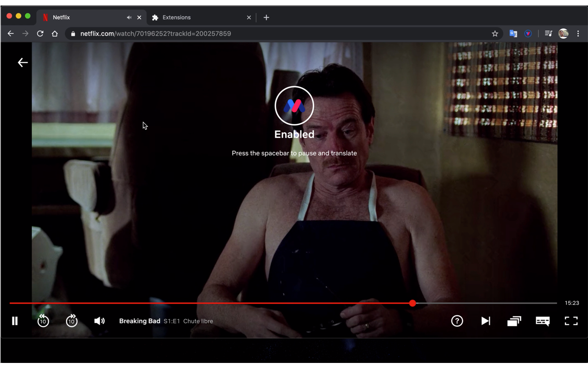Click the Breaking Bad title text
Viewport: 588px width, 368px height.
coord(140,321)
